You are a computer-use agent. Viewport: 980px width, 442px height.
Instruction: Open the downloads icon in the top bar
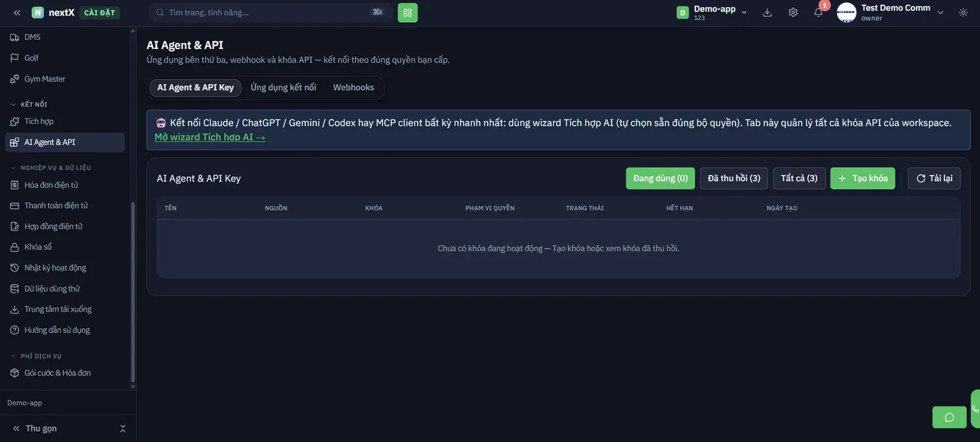click(768, 12)
